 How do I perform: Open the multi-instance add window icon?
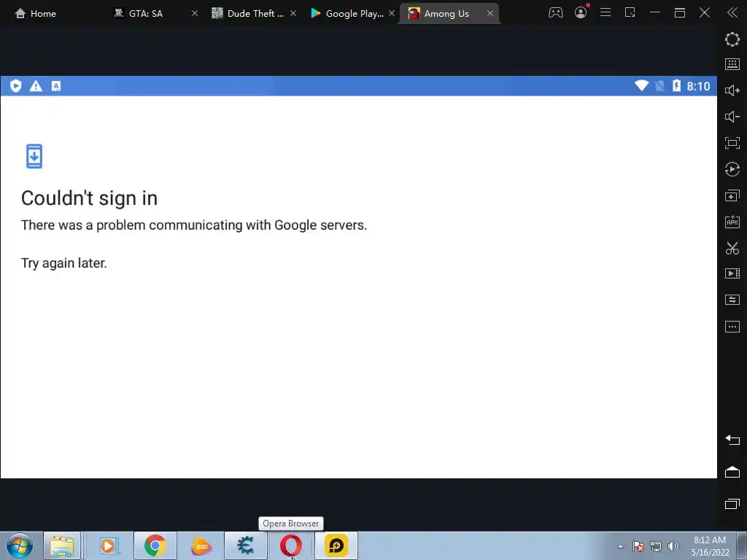pos(732,195)
